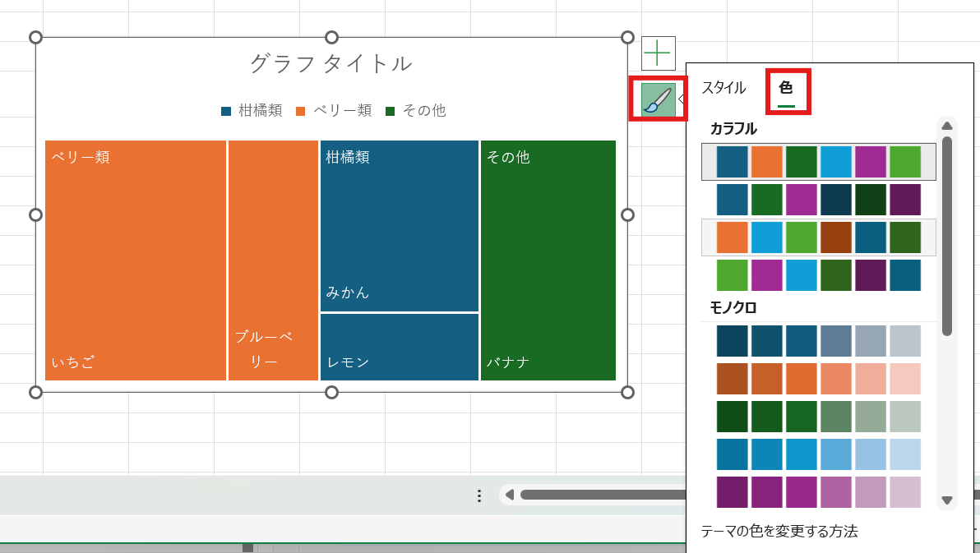Click the グラフ タイトル text
Screen dimensions: 980x553
point(332,63)
